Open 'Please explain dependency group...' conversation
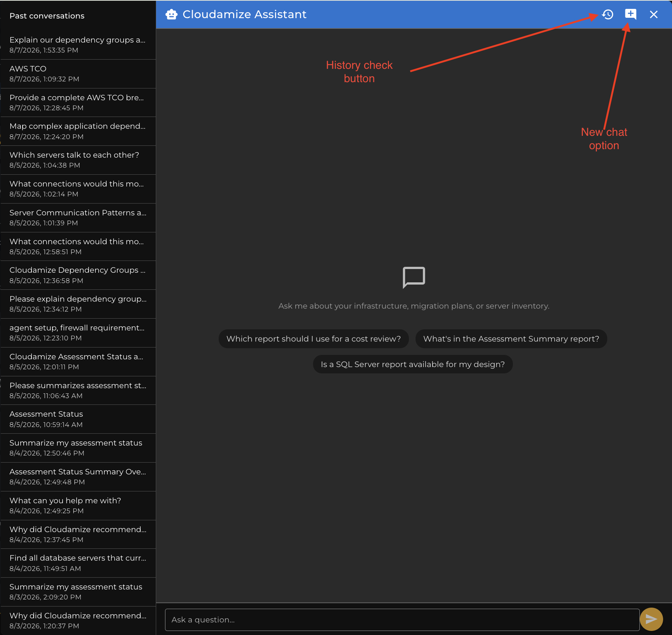This screenshot has width=672, height=635. tap(78, 304)
